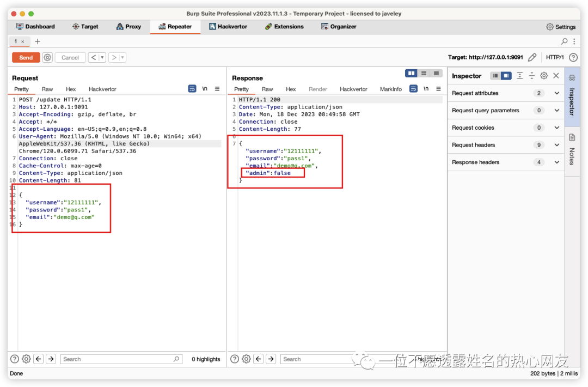Select Request Pretty view tab
The width and height of the screenshot is (588, 387).
point(21,89)
